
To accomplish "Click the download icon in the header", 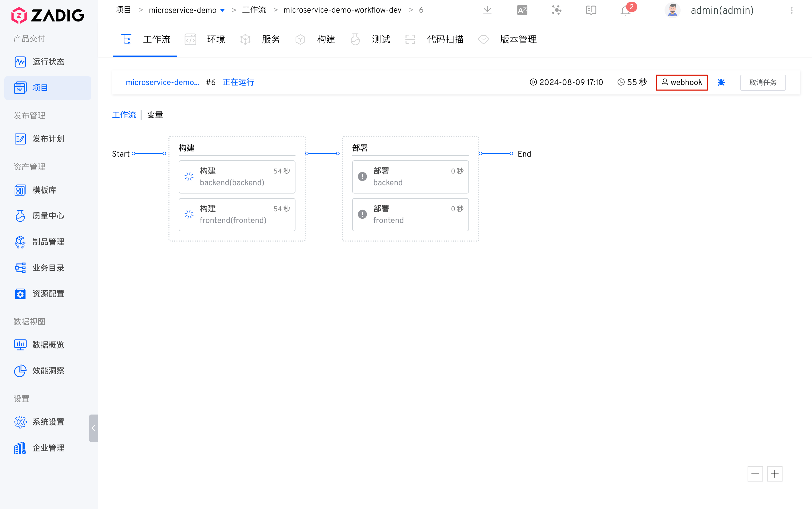I will [x=487, y=10].
